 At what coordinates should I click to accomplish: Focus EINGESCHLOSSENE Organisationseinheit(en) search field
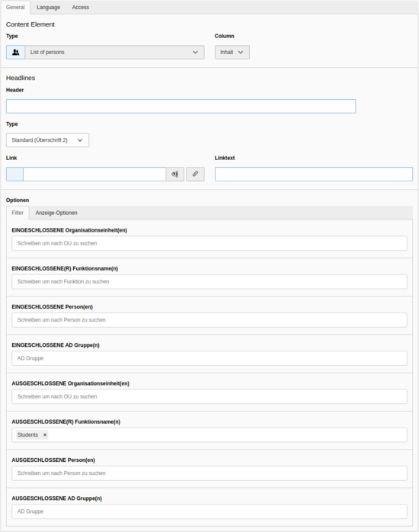tap(209, 244)
